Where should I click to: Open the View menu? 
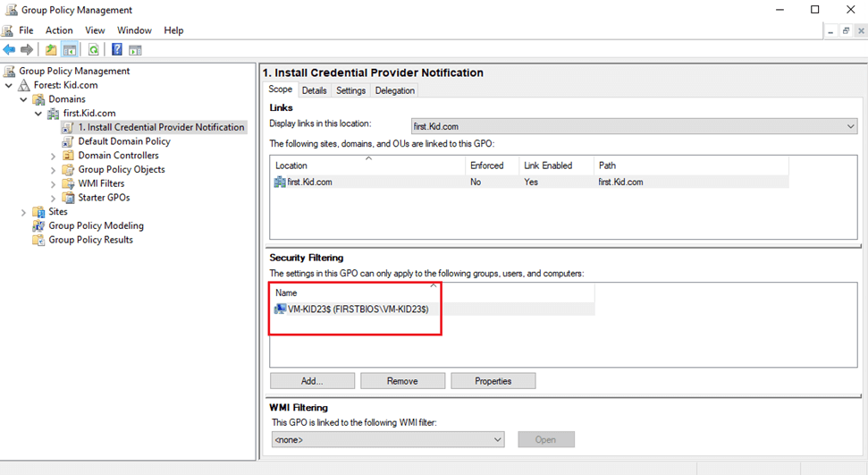(x=95, y=30)
